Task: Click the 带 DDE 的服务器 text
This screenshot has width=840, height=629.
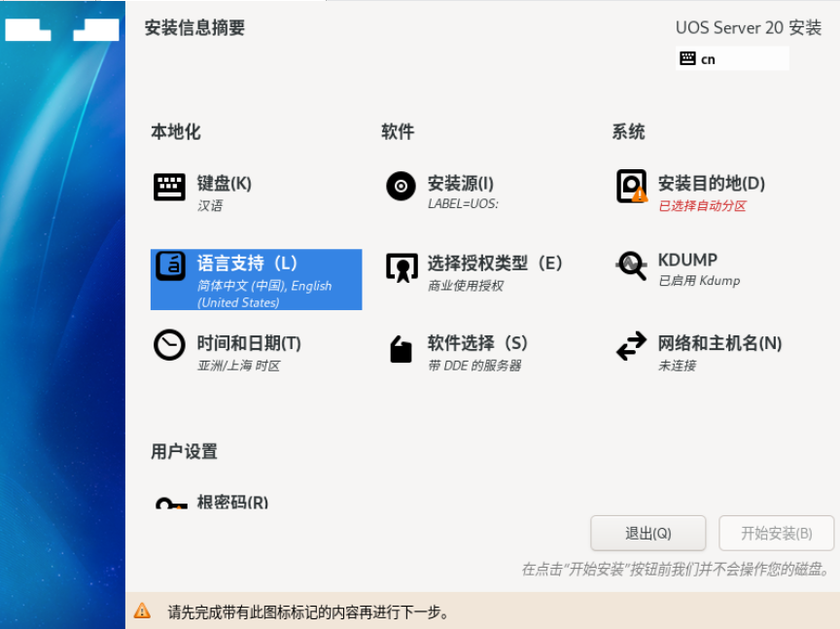Action: point(474,366)
